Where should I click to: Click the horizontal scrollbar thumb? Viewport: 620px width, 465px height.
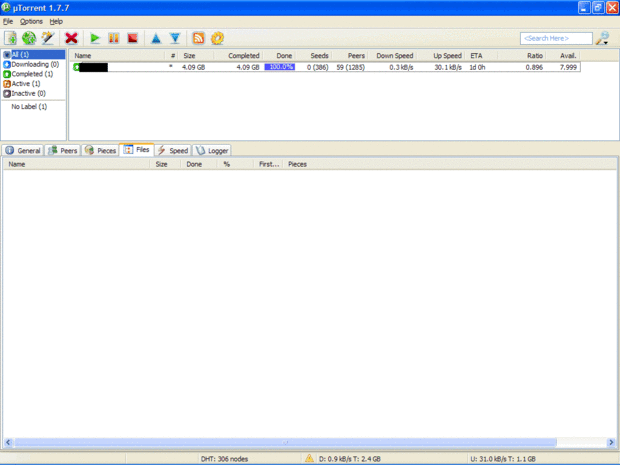285,442
